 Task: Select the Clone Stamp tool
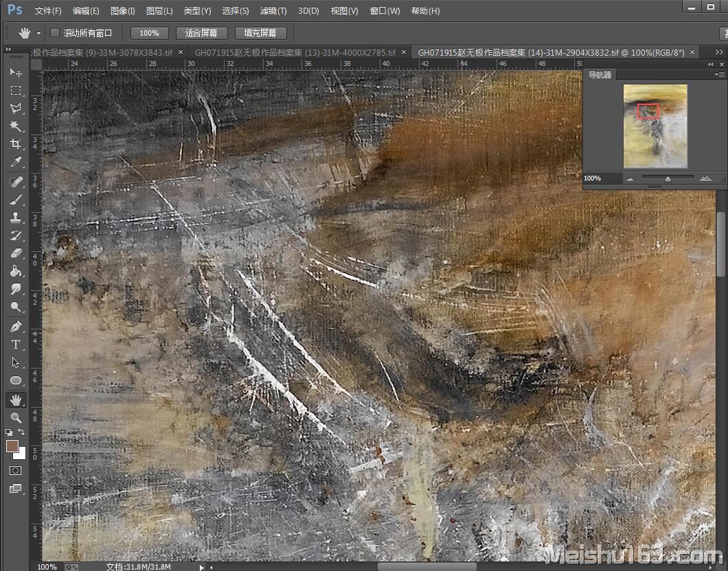click(16, 218)
